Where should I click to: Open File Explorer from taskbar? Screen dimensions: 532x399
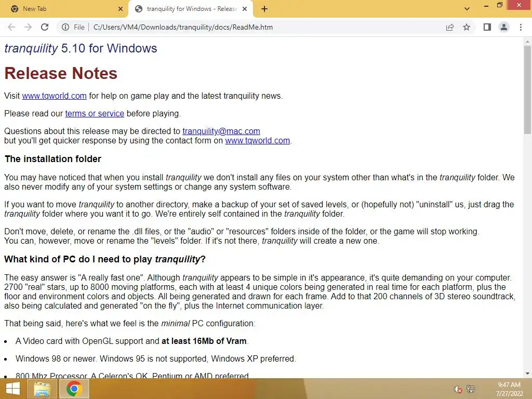pyautogui.click(x=42, y=389)
